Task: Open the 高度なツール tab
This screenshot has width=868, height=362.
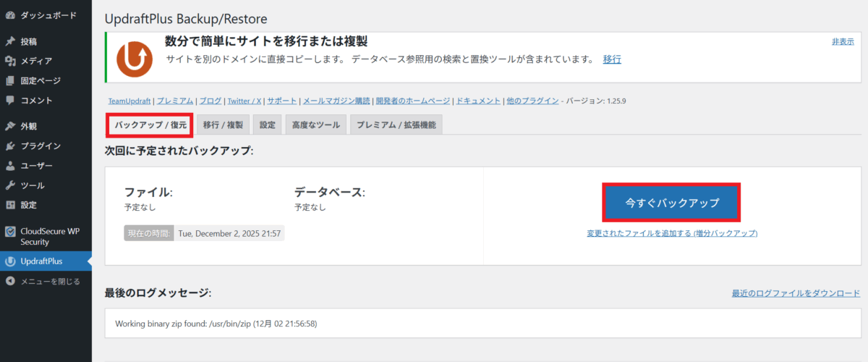Action: [x=315, y=125]
